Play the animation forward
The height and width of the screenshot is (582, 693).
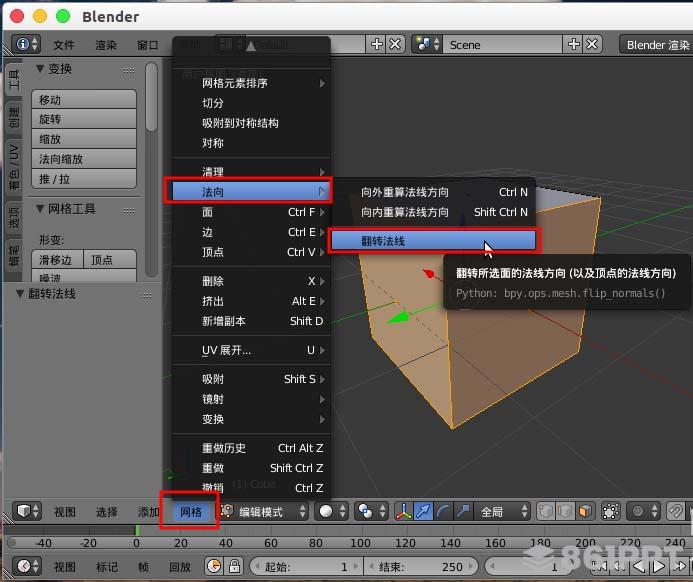tap(658, 566)
